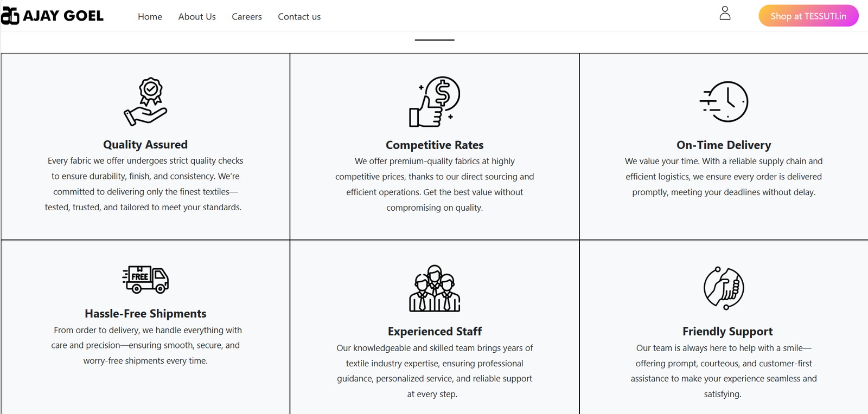The width and height of the screenshot is (868, 414).
Task: Click the Experienced Staff heading
Action: click(x=435, y=332)
